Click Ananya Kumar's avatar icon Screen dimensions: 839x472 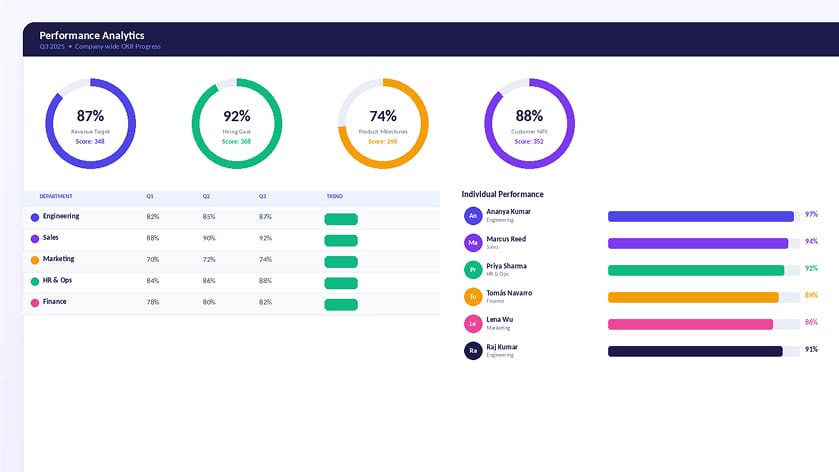click(473, 216)
